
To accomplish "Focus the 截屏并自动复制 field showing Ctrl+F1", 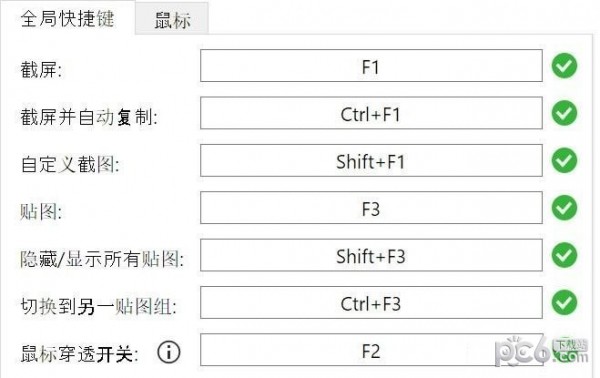I will [x=371, y=113].
